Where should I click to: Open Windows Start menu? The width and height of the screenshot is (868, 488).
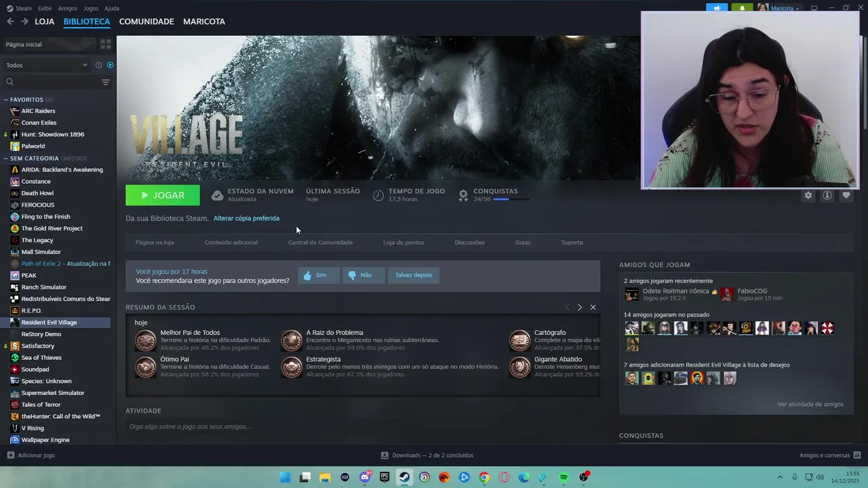[x=285, y=477]
